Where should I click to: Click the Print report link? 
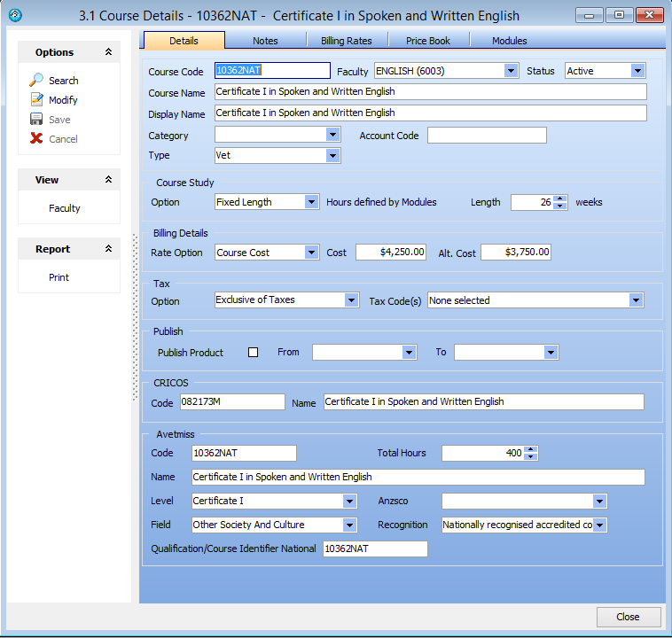click(x=59, y=277)
